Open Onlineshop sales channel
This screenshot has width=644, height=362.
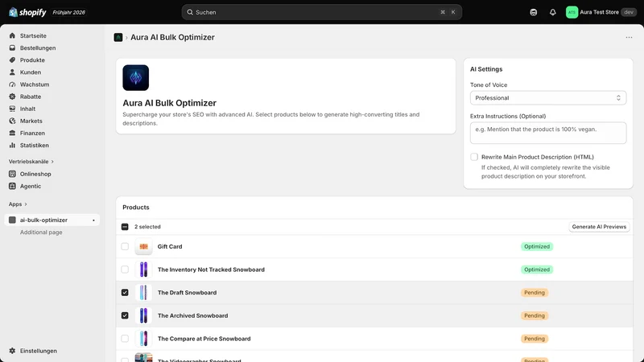tap(35, 174)
